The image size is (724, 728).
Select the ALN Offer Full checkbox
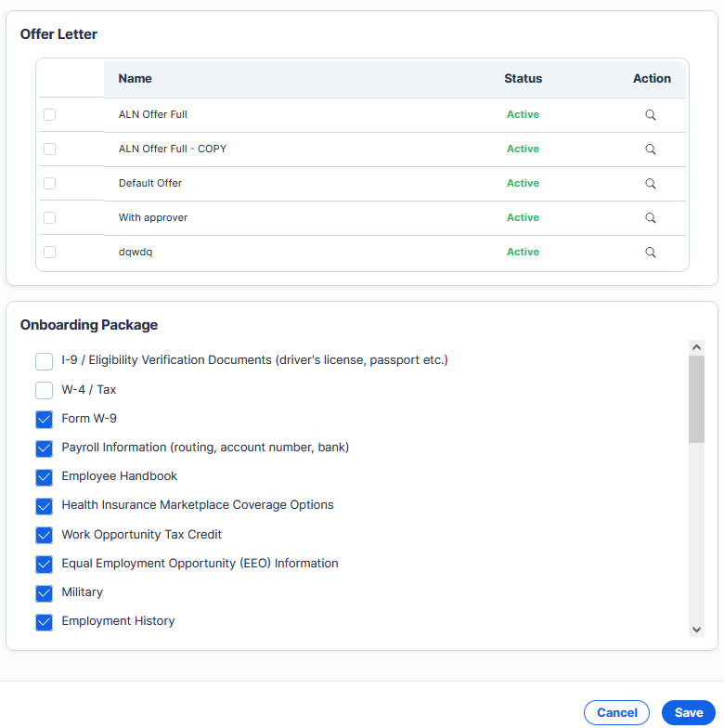[x=49, y=115]
